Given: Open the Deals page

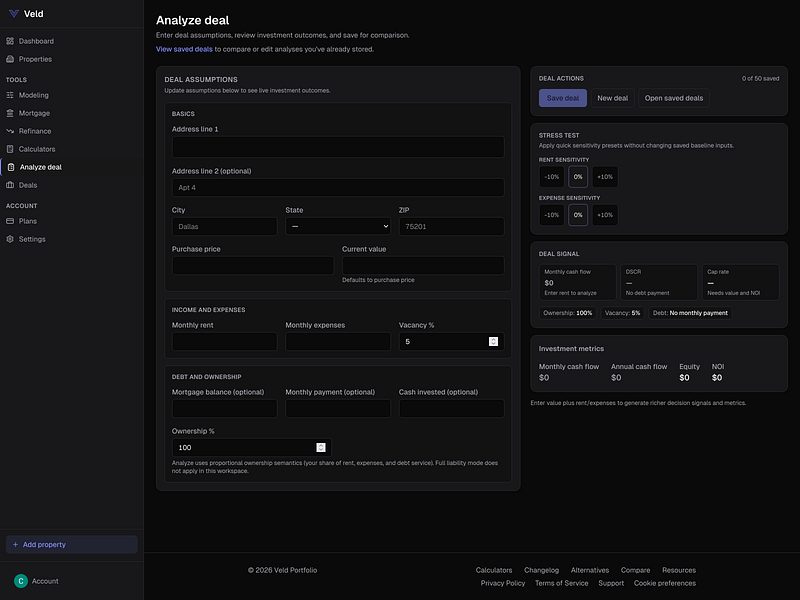Looking at the screenshot, I should [x=71, y=185].
